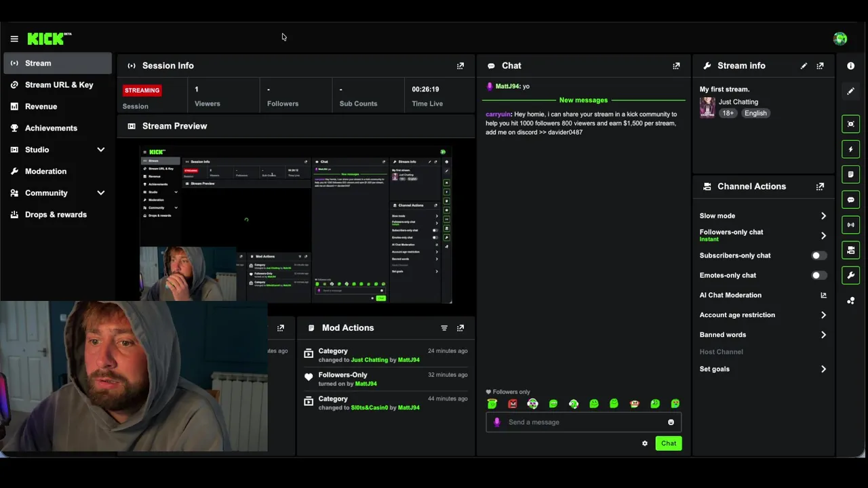Viewport: 868px width, 488px height.
Task: Open Stream URL & Key page
Action: click(x=58, y=85)
